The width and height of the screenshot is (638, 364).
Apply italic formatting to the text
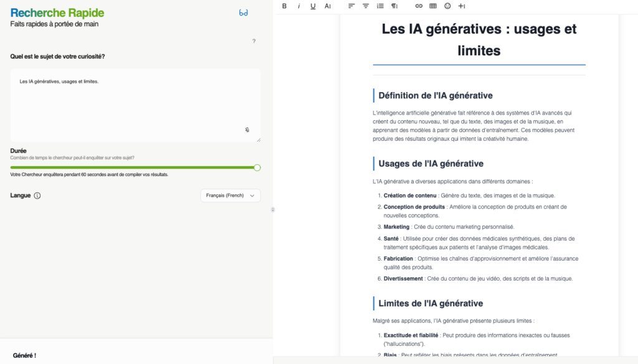click(x=298, y=6)
